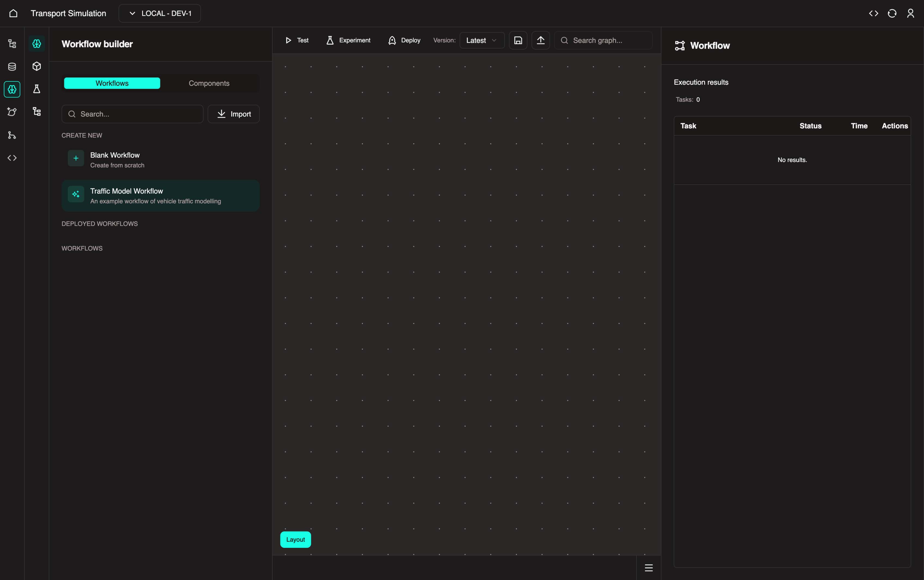Switch to the Components tab

tap(209, 83)
